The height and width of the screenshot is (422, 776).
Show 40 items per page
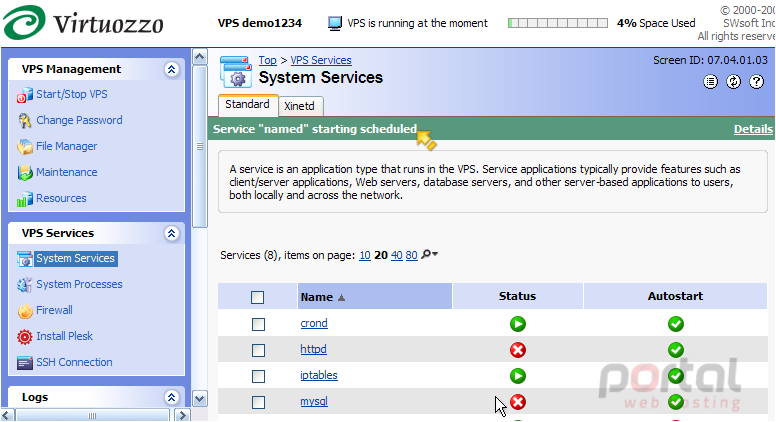(396, 255)
